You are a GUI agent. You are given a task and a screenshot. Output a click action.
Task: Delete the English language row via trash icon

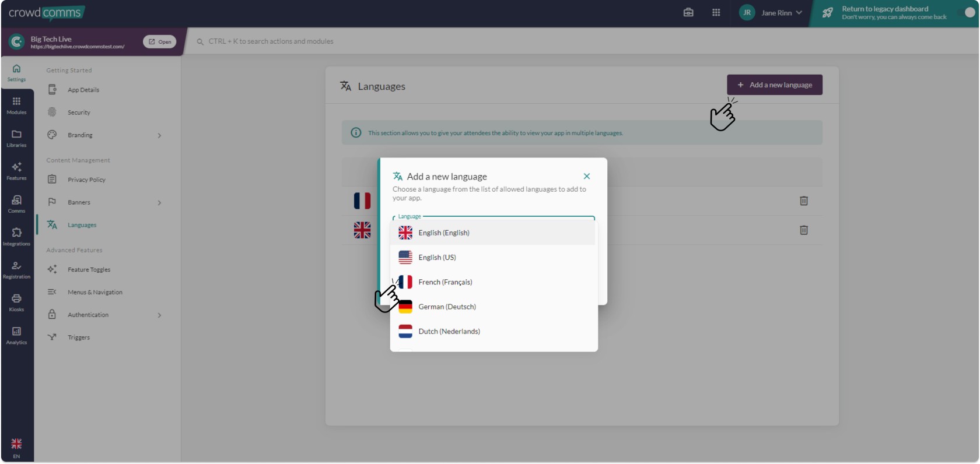[803, 230]
